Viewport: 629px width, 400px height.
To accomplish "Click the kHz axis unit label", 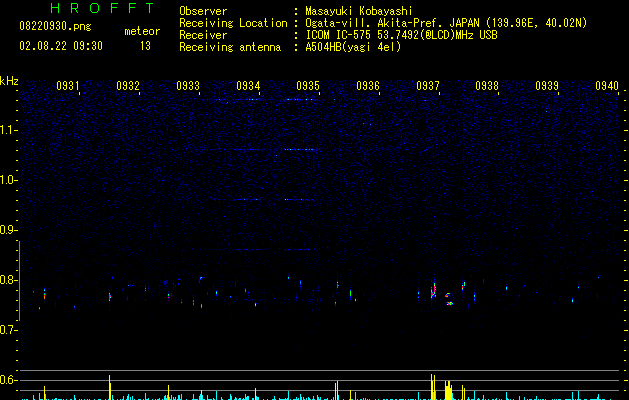I will coord(9,81).
